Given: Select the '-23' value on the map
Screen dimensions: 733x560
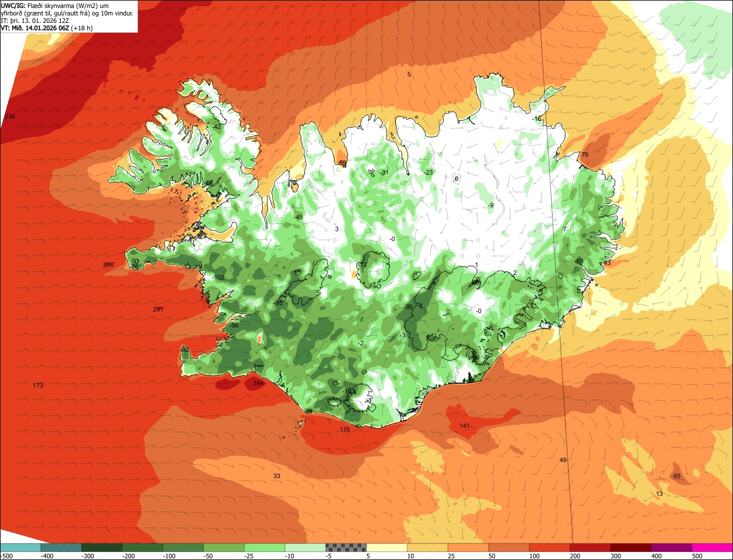Looking at the screenshot, I should pyautogui.click(x=427, y=172).
